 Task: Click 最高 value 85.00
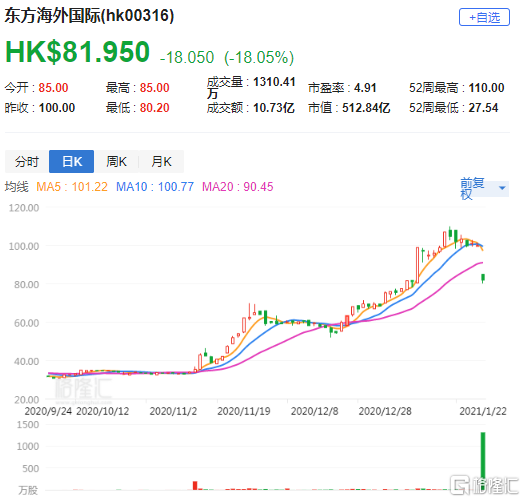pos(154,88)
